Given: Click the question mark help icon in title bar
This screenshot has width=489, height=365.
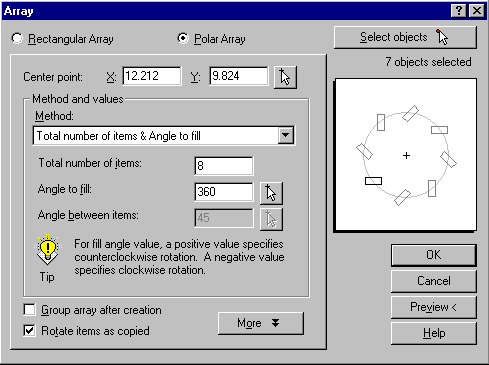Looking at the screenshot, I should (459, 11).
